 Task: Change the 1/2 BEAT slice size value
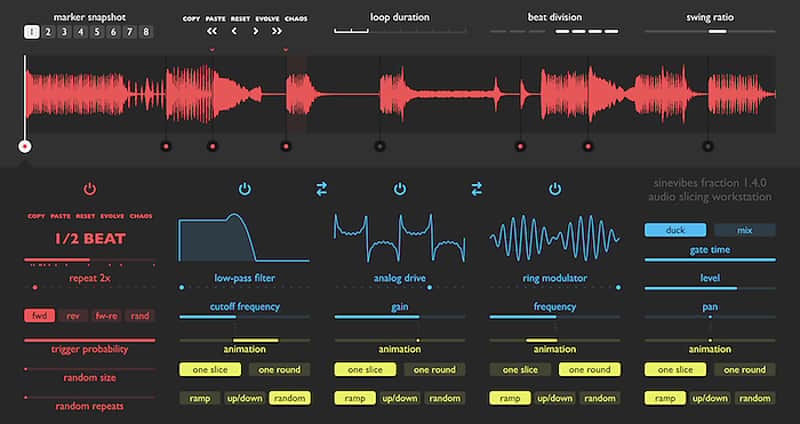[x=90, y=239]
